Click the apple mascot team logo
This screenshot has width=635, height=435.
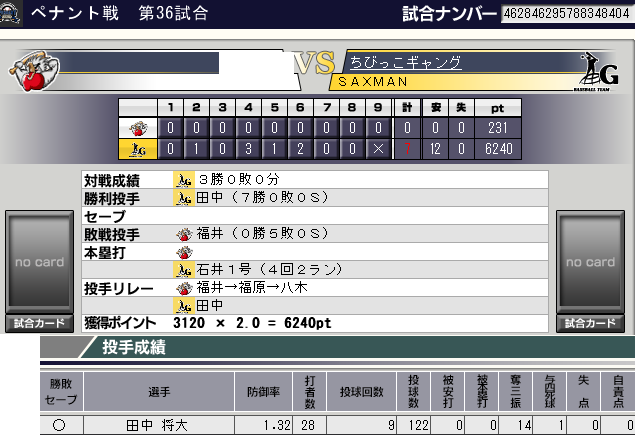(x=34, y=70)
